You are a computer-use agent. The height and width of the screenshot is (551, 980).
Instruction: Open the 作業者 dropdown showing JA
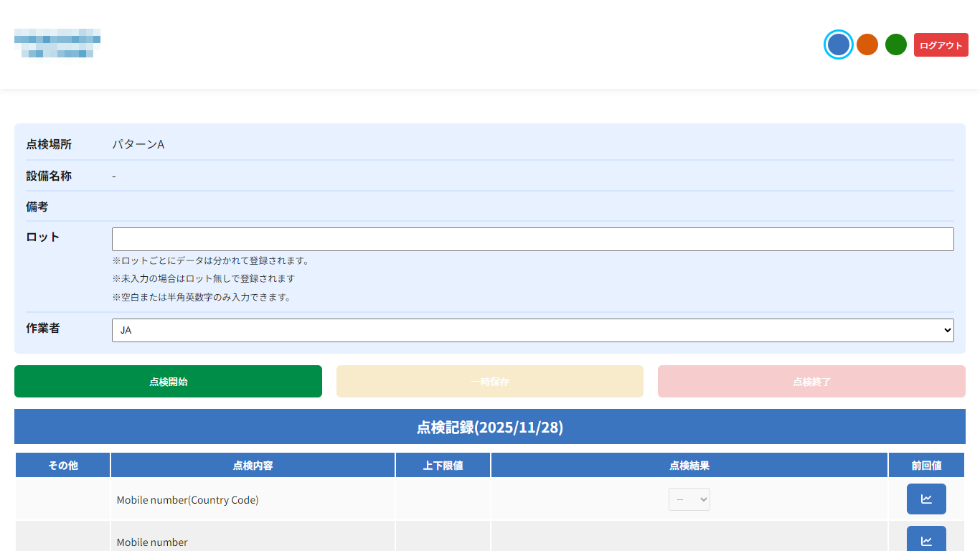tap(532, 330)
